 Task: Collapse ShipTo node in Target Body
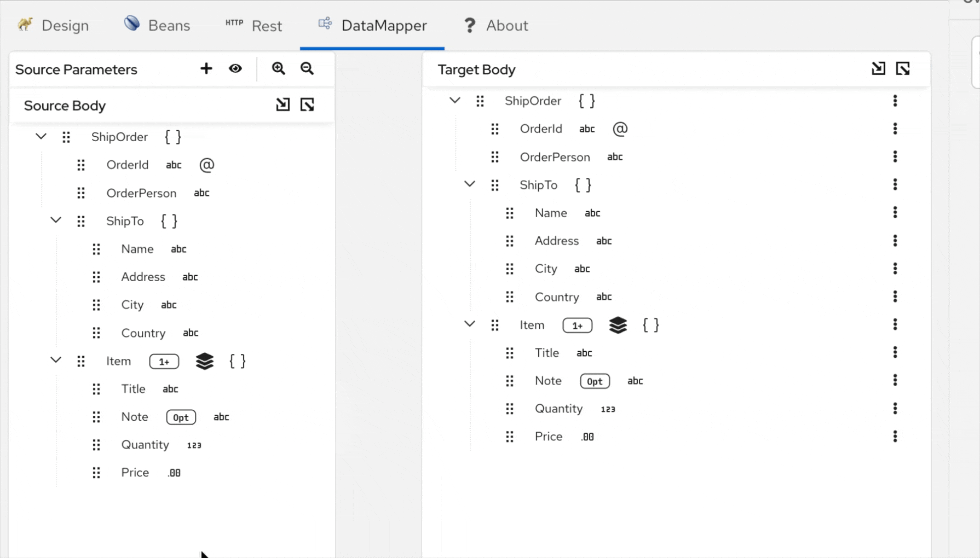click(x=470, y=184)
